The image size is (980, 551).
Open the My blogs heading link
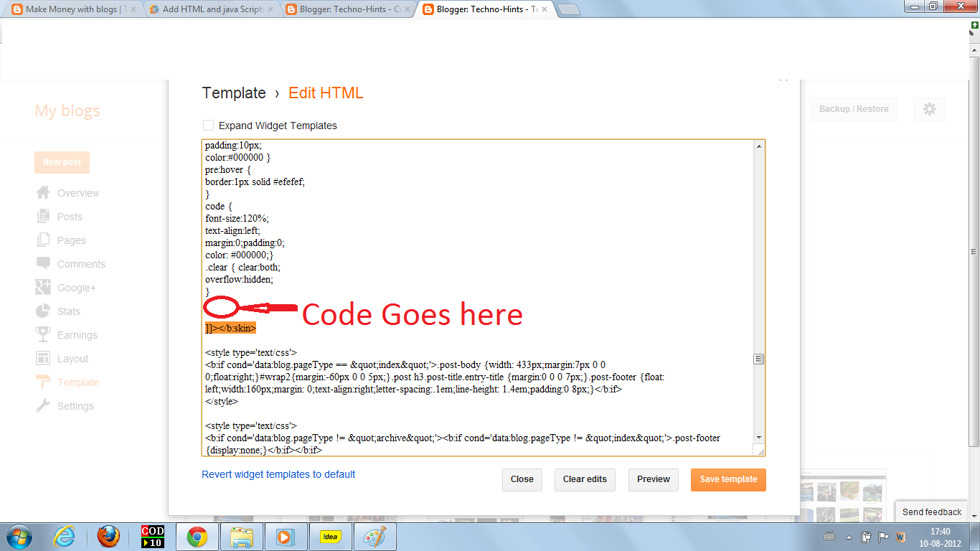pos(67,110)
